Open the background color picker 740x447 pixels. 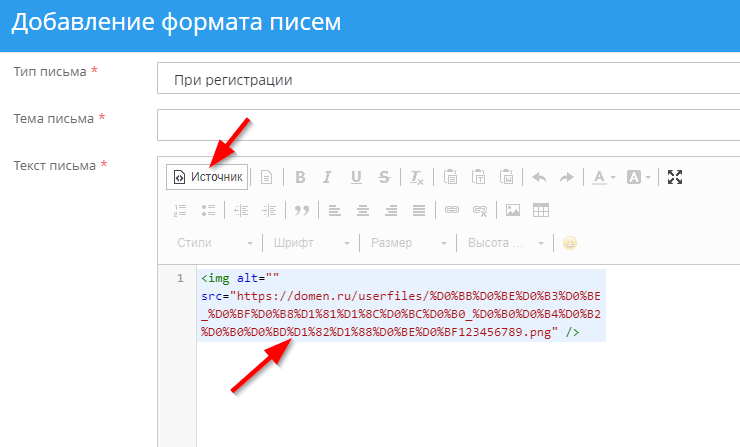[x=638, y=177]
